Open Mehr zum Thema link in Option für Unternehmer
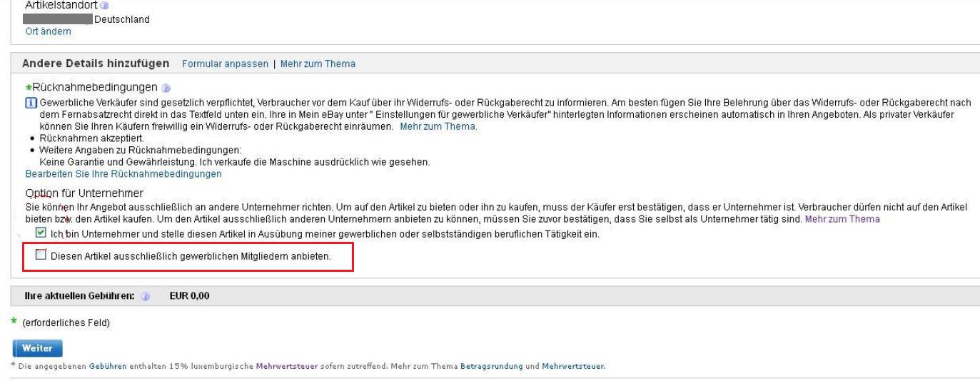Viewport: 980px width, 381px height. pos(842,219)
